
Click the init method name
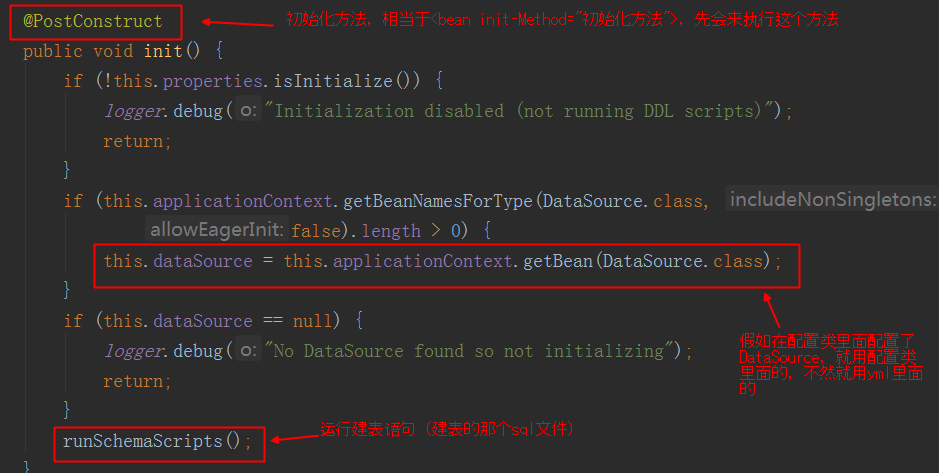click(163, 51)
